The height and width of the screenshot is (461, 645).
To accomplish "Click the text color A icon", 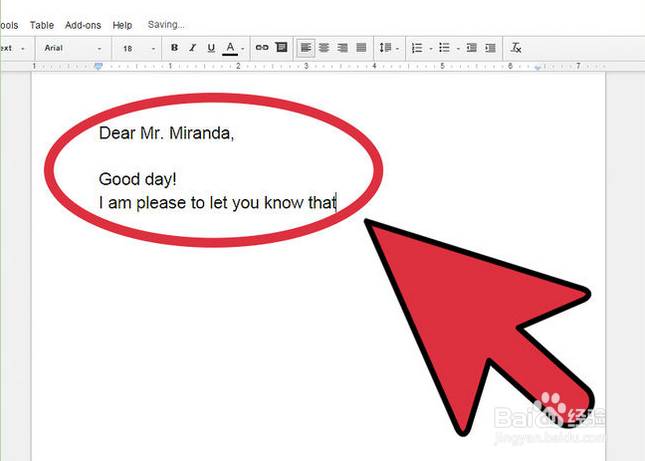I will (230, 48).
